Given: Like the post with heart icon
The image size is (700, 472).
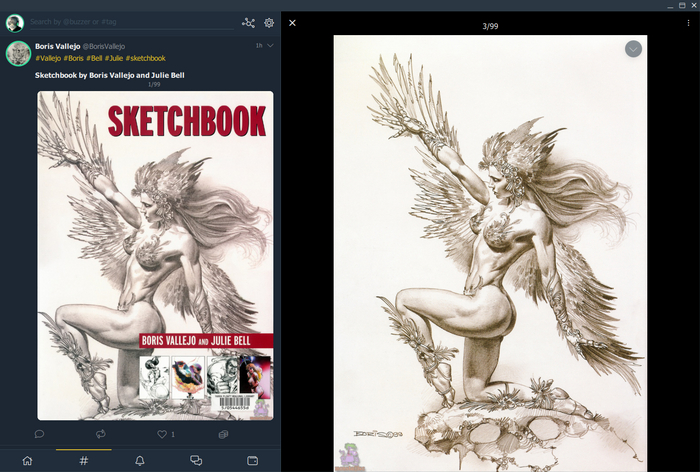Looking at the screenshot, I should tap(162, 434).
